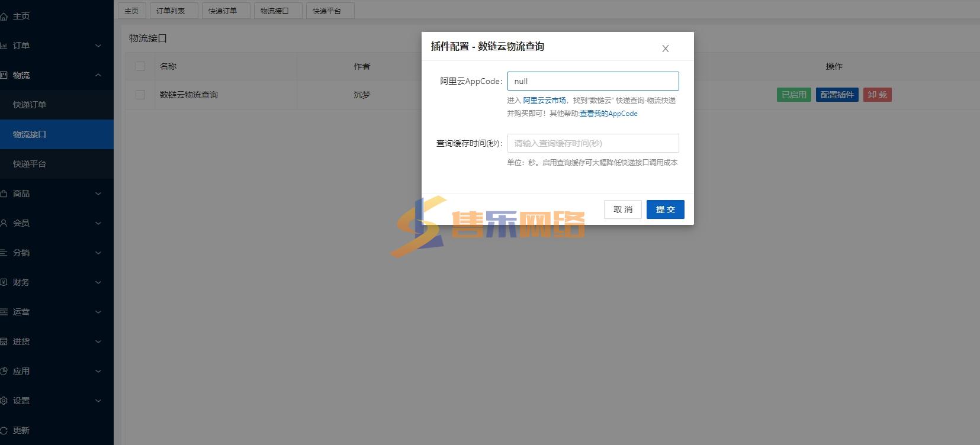The width and height of the screenshot is (980, 445).
Task: Open 快递平台 in the sidebar submenu
Action: pos(30,164)
